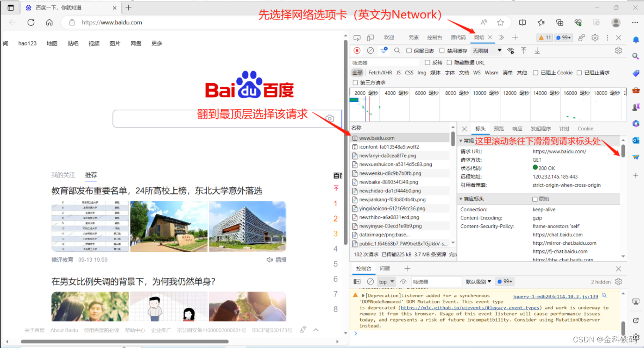Enable the 保留日志 preserve log checkbox
644x348 pixels.
click(x=408, y=50)
